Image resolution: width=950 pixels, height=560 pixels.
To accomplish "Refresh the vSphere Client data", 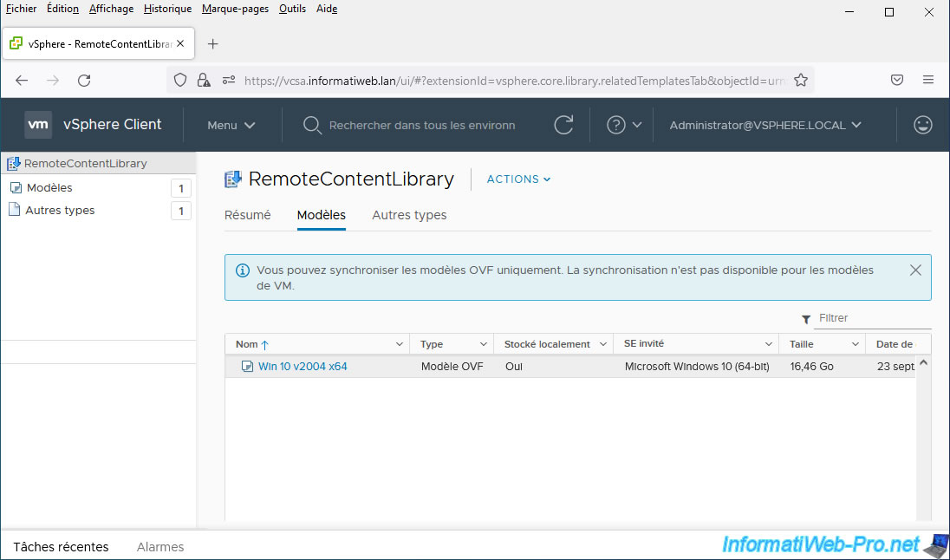I will pos(563,125).
